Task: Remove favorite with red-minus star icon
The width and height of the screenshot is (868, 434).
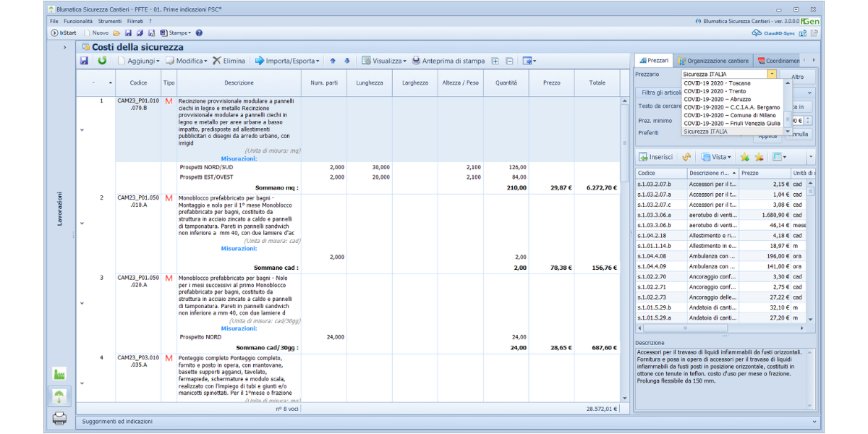Action: tap(759, 157)
